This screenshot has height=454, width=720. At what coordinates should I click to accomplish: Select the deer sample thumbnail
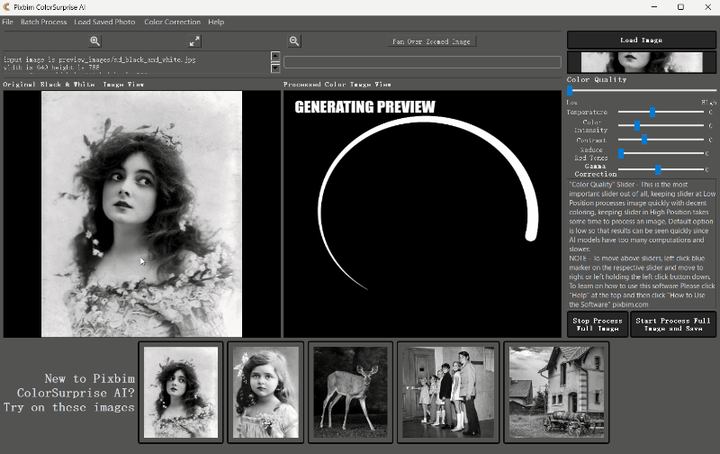click(x=350, y=391)
